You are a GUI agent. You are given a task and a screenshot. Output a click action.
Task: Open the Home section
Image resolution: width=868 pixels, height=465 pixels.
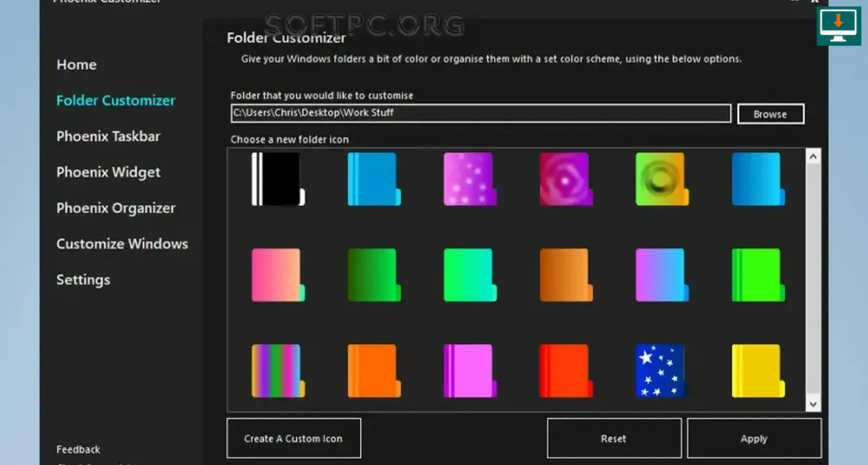coord(76,64)
